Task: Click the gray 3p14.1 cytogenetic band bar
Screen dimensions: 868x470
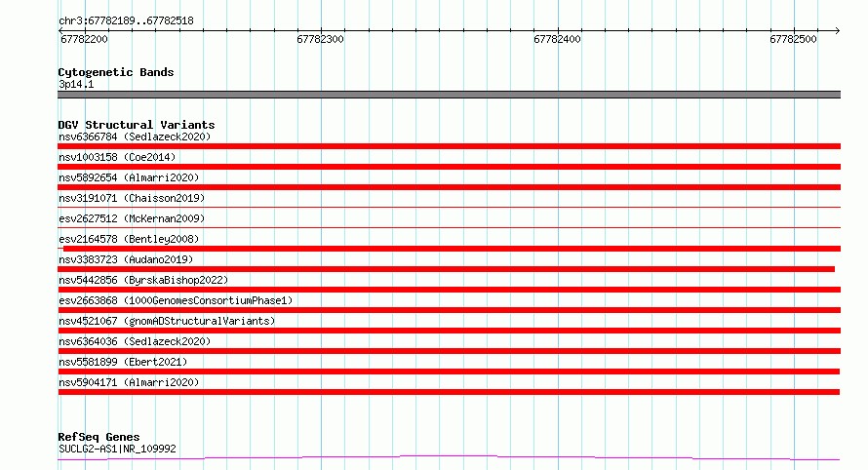Action: tap(449, 95)
